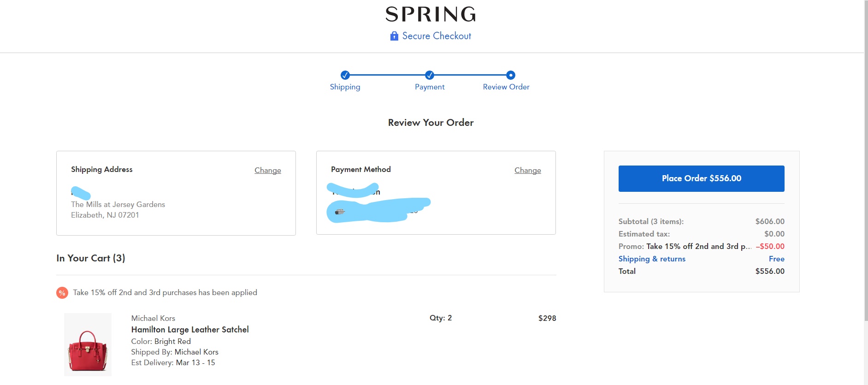Click the truncated promo description text

(698, 247)
